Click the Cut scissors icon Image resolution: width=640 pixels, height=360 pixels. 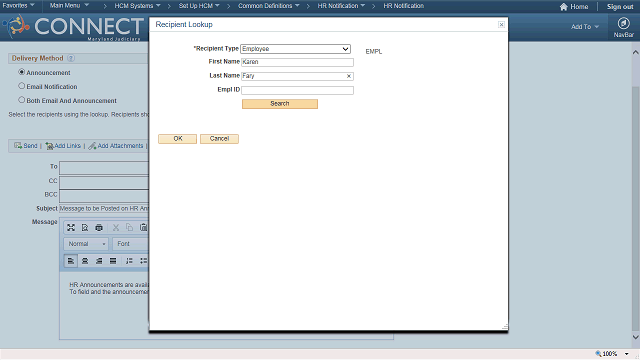coord(116,228)
